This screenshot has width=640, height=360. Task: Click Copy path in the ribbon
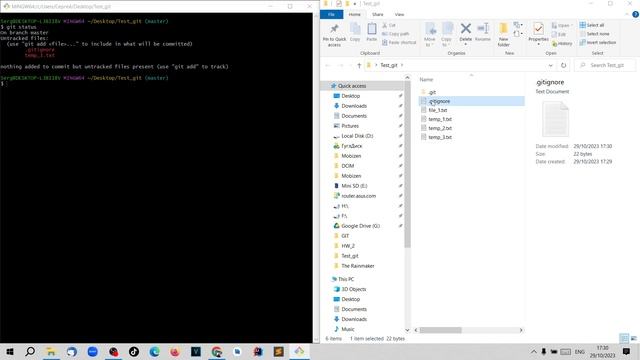click(x=396, y=34)
